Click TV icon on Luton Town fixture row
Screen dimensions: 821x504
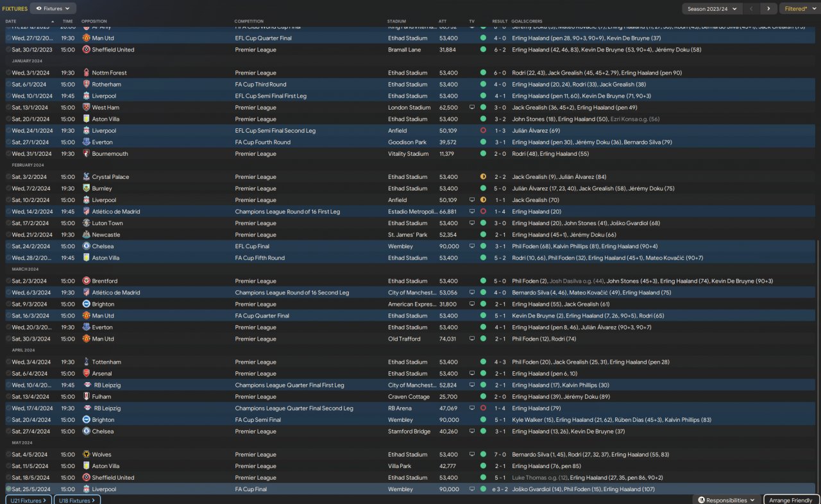[472, 223]
